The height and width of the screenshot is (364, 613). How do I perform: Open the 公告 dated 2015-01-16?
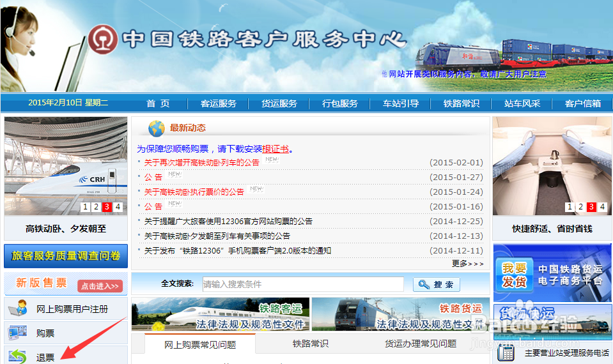[x=153, y=207]
